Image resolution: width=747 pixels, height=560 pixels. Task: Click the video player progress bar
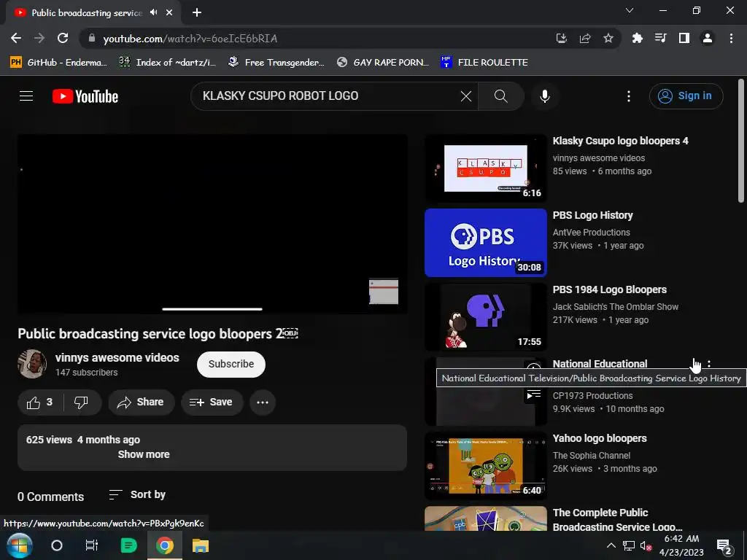(212, 309)
